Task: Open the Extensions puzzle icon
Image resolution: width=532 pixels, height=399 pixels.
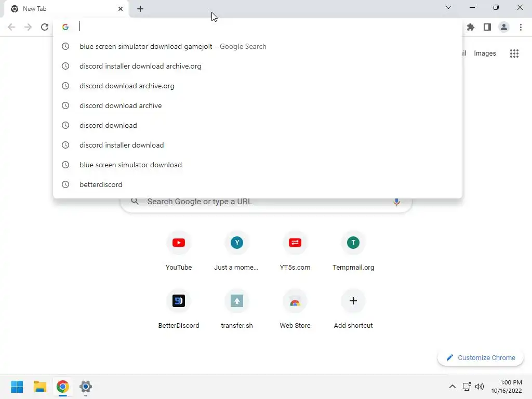Action: tap(471, 27)
